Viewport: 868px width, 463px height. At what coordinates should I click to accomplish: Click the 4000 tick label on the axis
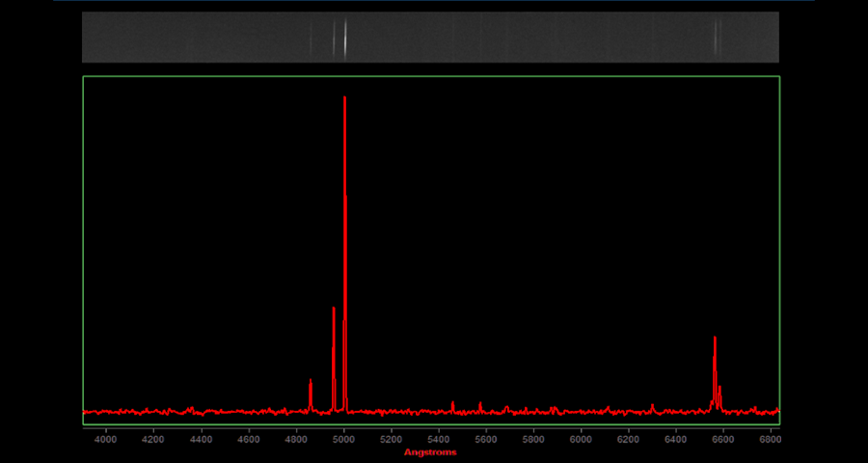(x=106, y=438)
